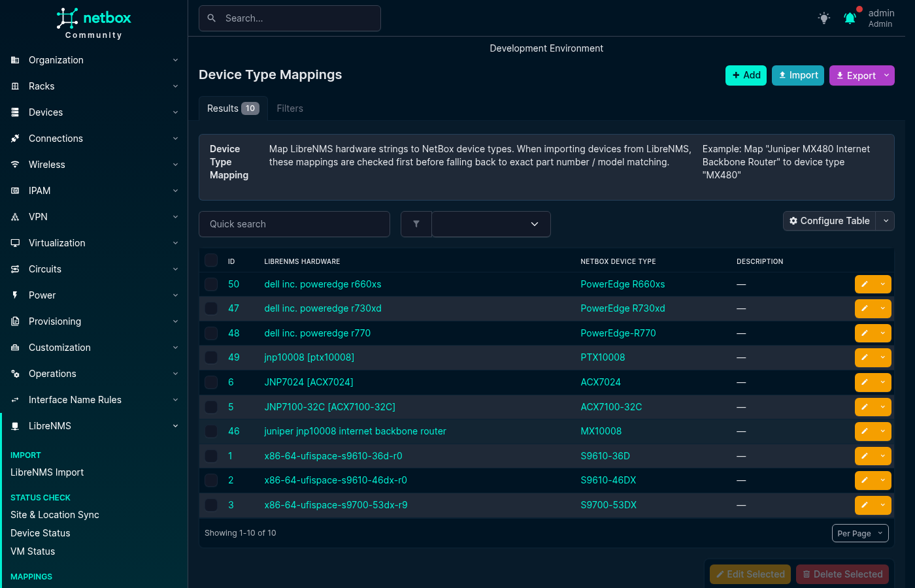This screenshot has height=588, width=915.
Task: Collapse the LibreNMS menu chevron
Action: tap(175, 426)
